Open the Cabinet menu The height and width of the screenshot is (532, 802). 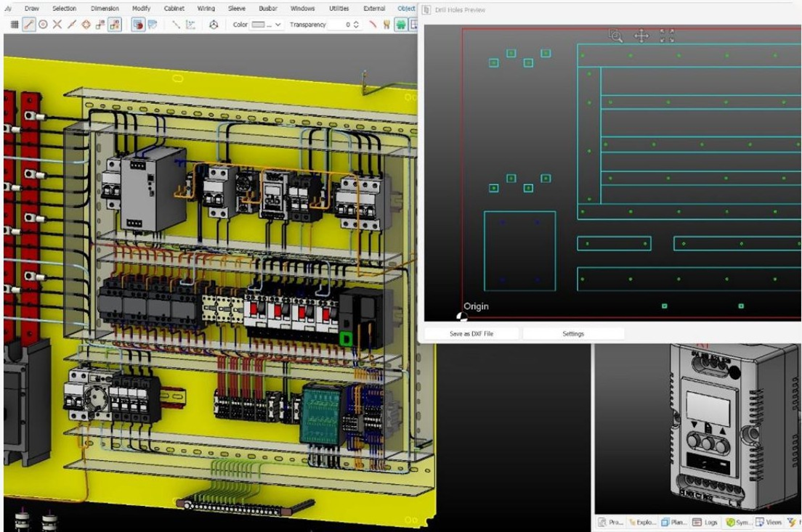coord(174,8)
